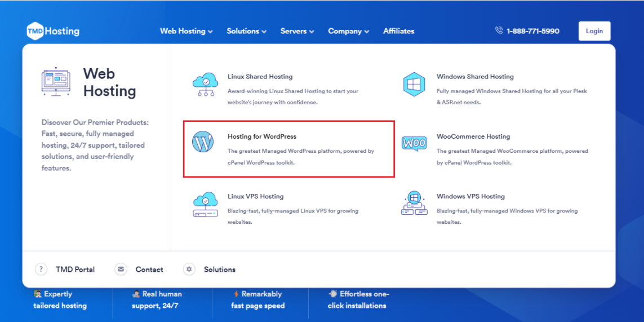Click the Linux Shared Hosting cloud icon
Viewport: 644px width, 322px height.
coord(205,84)
